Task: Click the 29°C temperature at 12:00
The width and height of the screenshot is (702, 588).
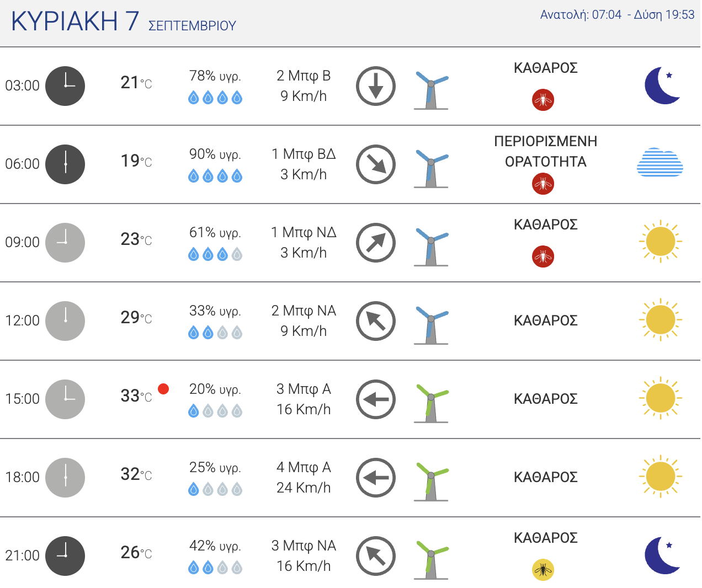Action: tap(136, 318)
